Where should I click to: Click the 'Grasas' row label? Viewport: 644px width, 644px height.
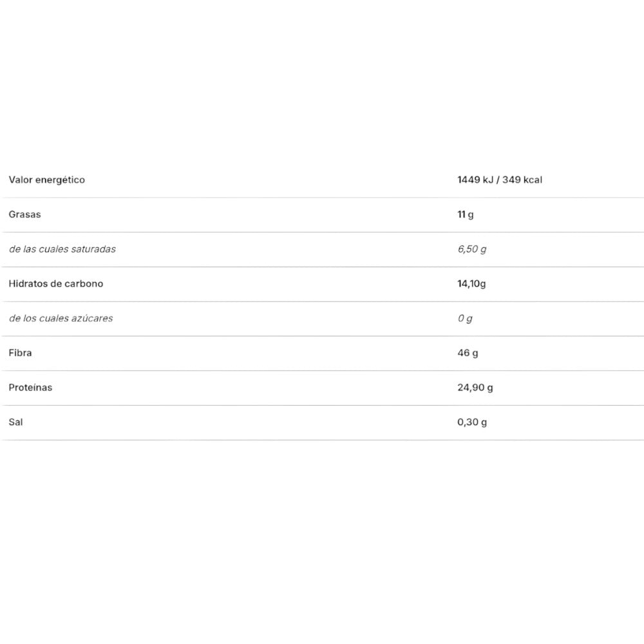[x=24, y=214]
